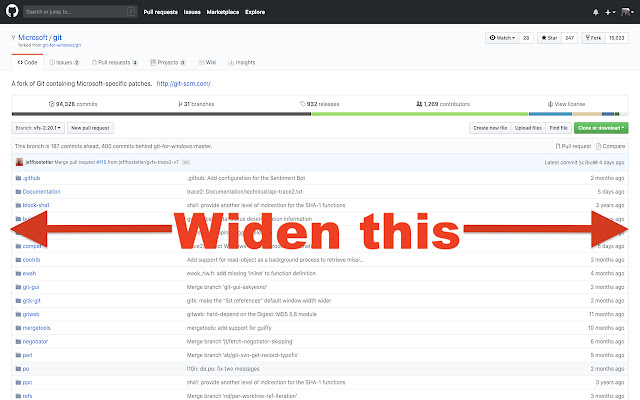Open the git-scm.com website link
This screenshot has width=640, height=400.
click(x=184, y=84)
